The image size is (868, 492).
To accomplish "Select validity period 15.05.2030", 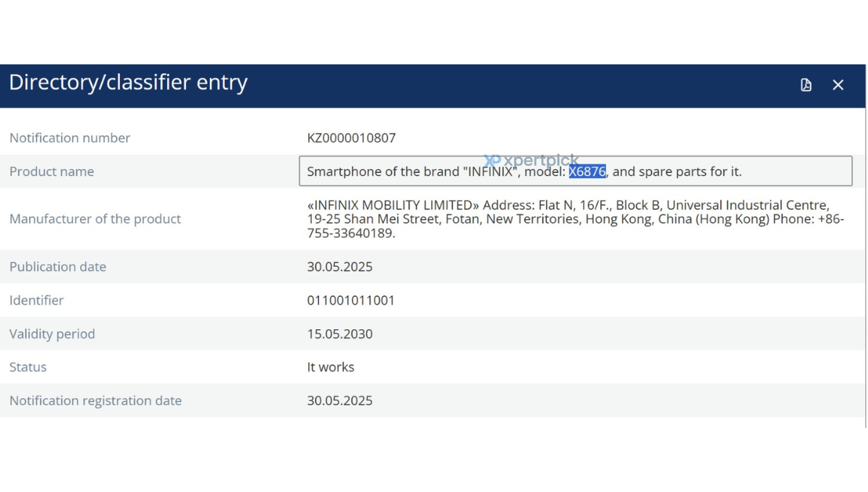I will 340,334.
